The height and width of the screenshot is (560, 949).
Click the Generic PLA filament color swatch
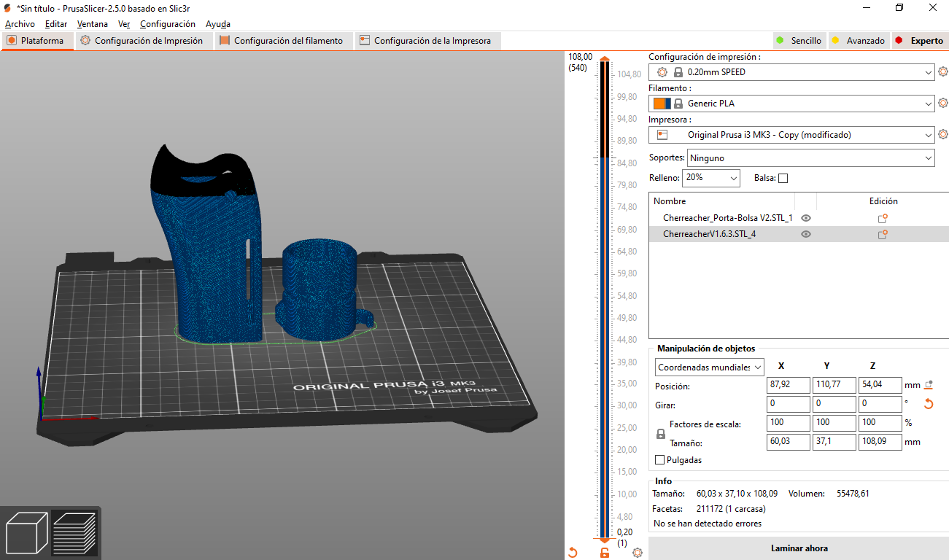coord(662,104)
